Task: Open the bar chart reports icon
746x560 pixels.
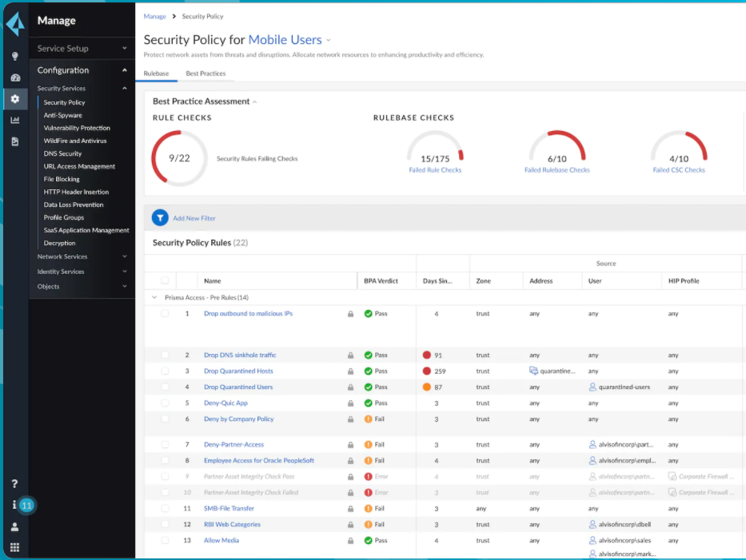Action: 15,120
